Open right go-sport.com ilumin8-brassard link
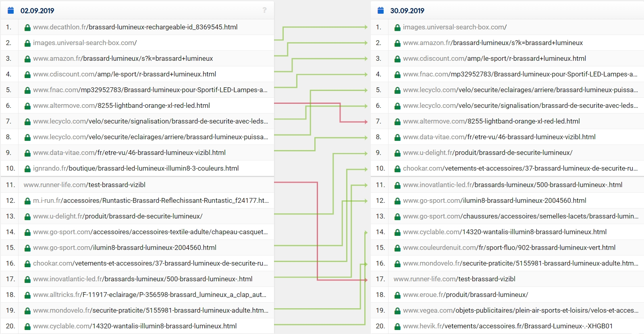The image size is (644, 334). pyautogui.click(x=494, y=200)
